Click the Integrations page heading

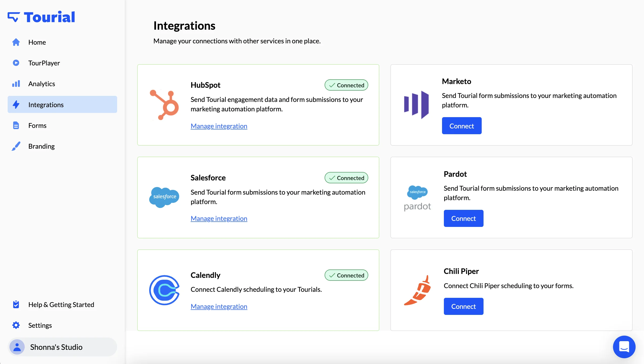tap(184, 25)
